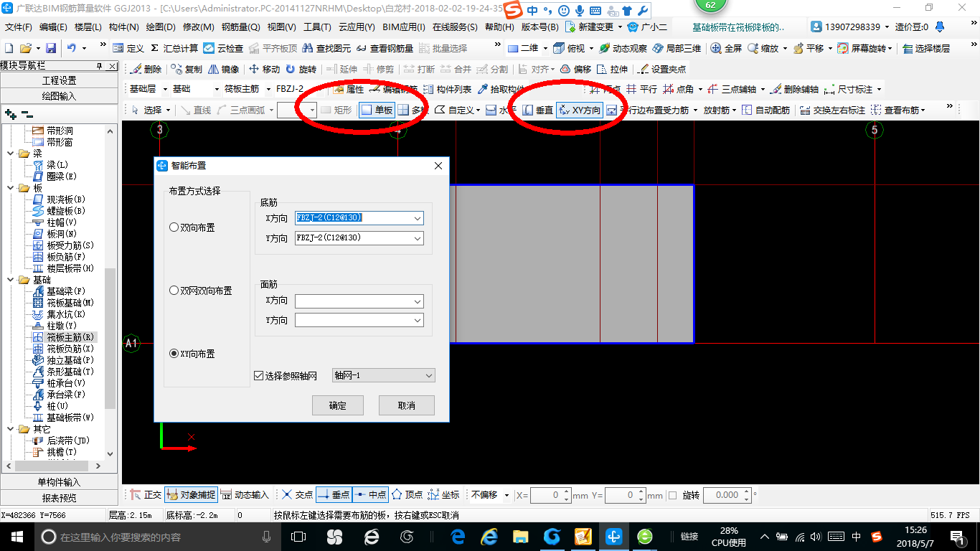Open 报表预览 navigation section
Image resolution: width=980 pixels, height=551 pixels.
(59, 498)
